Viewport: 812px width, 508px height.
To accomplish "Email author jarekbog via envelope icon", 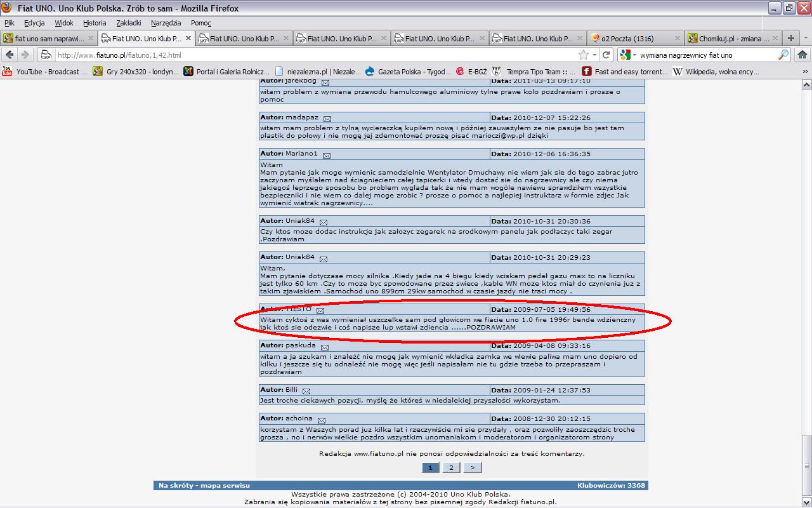I will tap(325, 83).
